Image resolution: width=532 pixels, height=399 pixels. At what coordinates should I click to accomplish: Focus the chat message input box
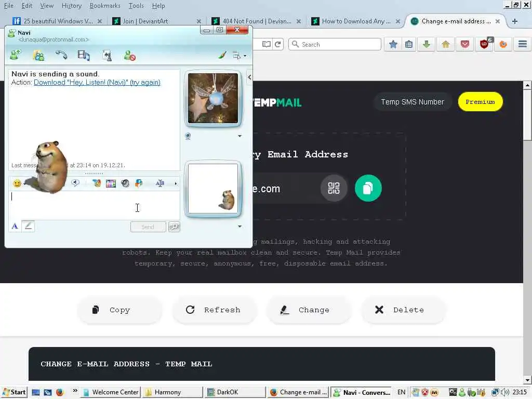coord(94,205)
